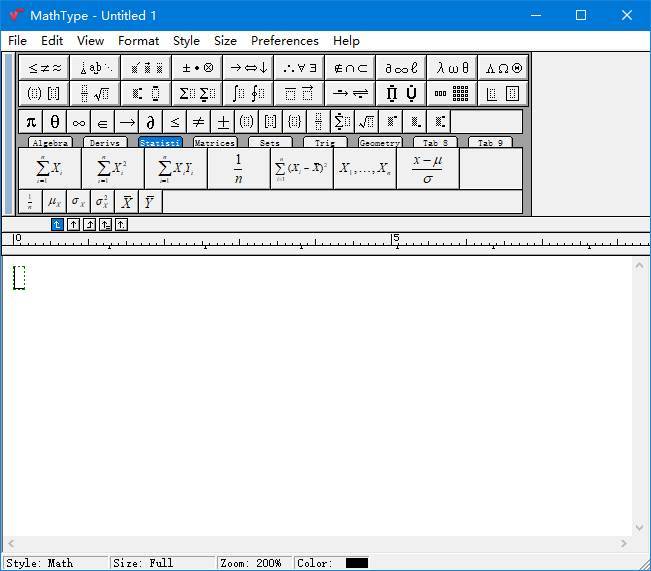Switch to the Geometry tab
The height and width of the screenshot is (571, 651).
[380, 142]
